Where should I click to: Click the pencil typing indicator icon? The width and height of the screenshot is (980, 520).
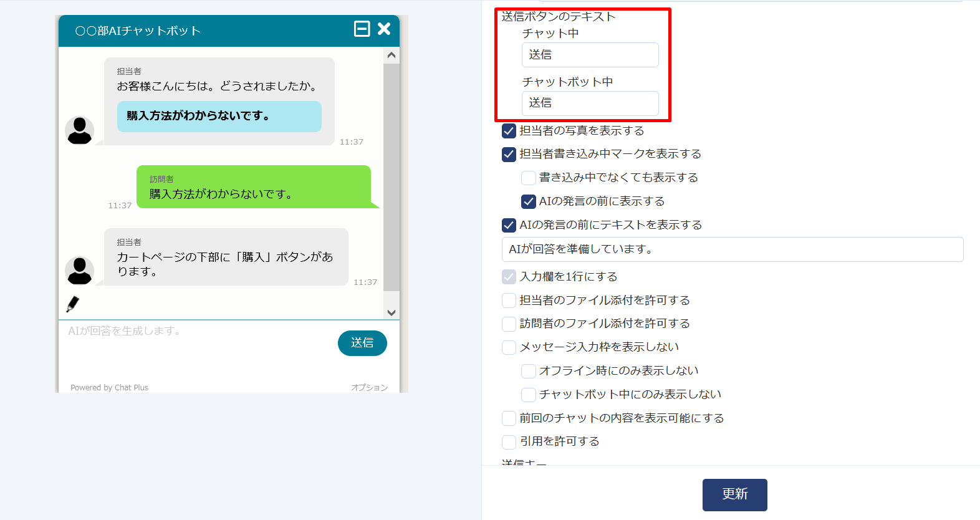(73, 304)
